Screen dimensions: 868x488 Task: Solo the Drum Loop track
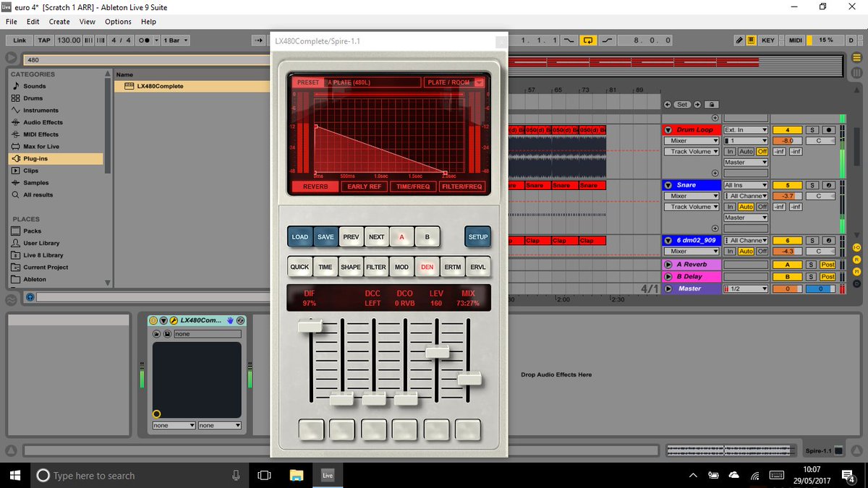coord(812,130)
